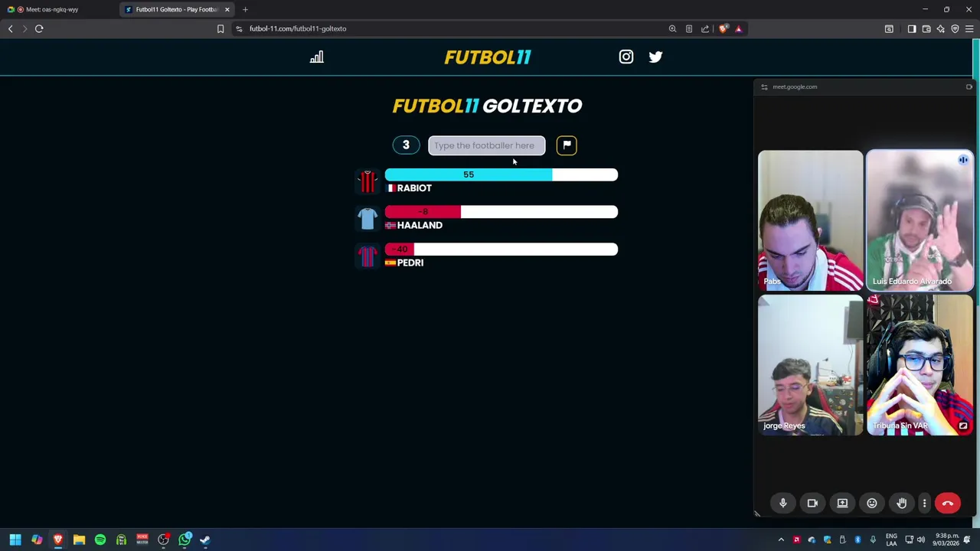Open the Futbol11 Twitter page

(655, 57)
